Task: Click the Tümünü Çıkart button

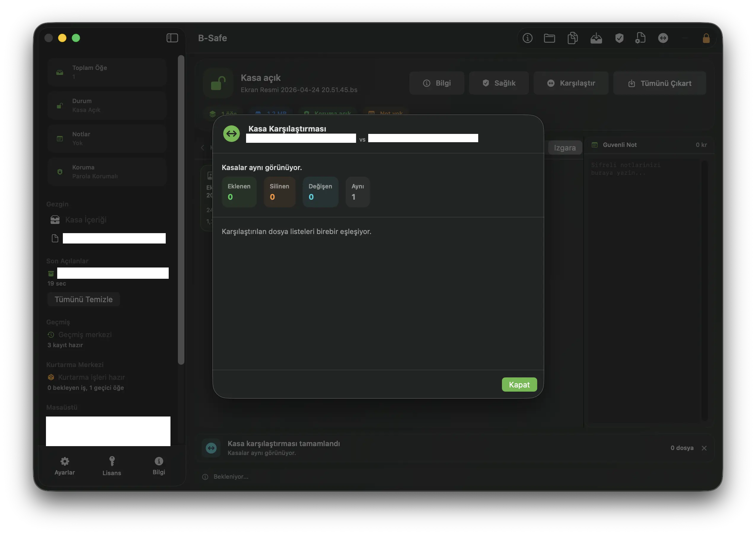Action: [x=659, y=83]
